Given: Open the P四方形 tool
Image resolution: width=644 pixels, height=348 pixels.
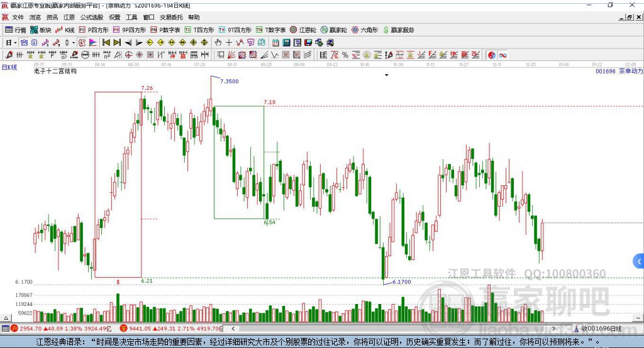Looking at the screenshot, I should [x=94, y=30].
